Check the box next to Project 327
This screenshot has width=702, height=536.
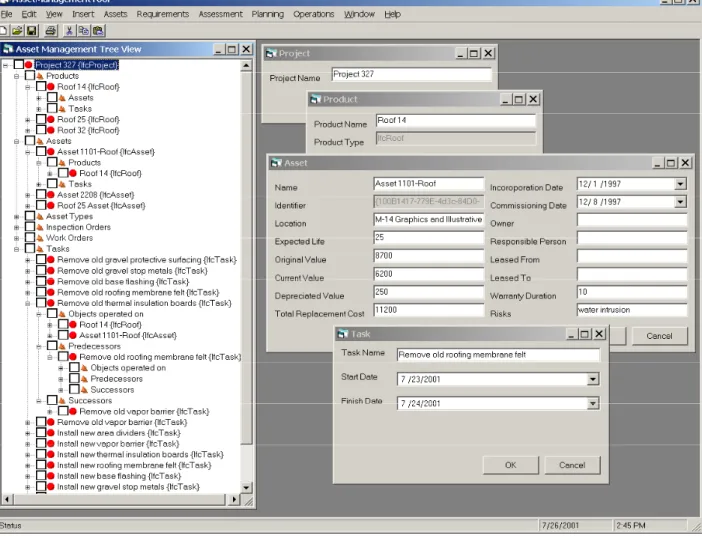coord(18,65)
